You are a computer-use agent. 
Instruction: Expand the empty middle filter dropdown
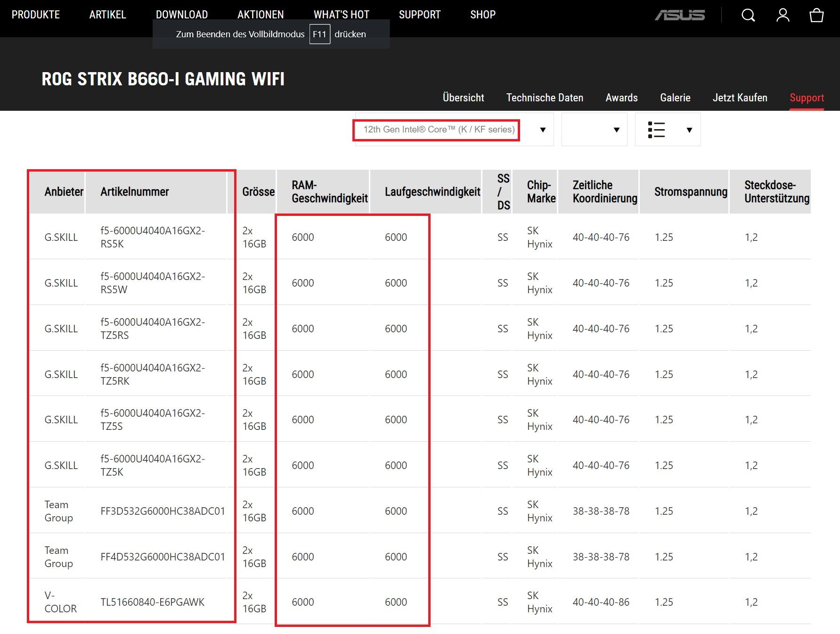[595, 130]
